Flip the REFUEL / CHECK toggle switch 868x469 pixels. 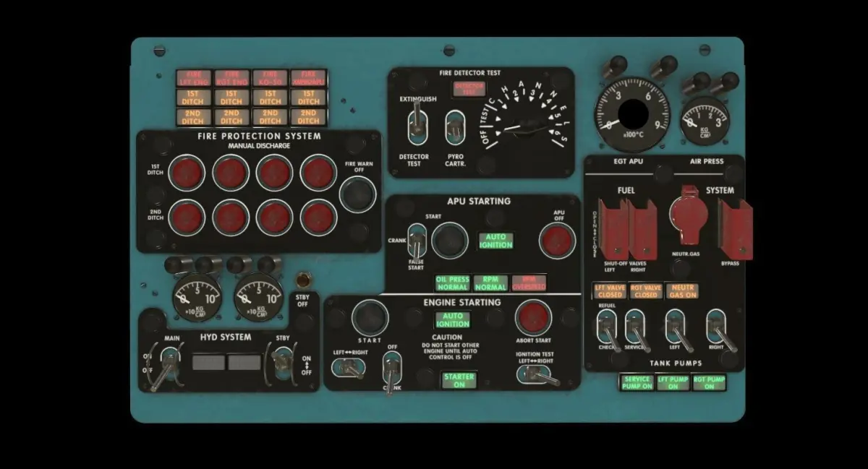[x=606, y=327]
